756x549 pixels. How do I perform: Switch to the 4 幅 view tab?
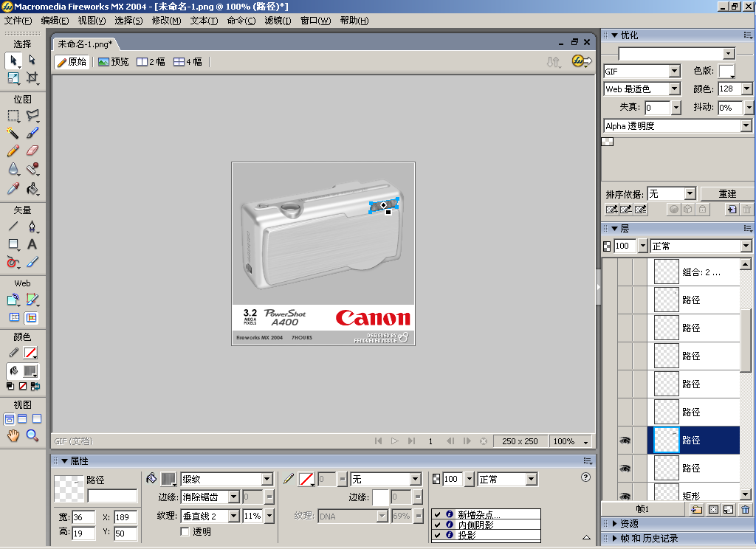(x=188, y=62)
